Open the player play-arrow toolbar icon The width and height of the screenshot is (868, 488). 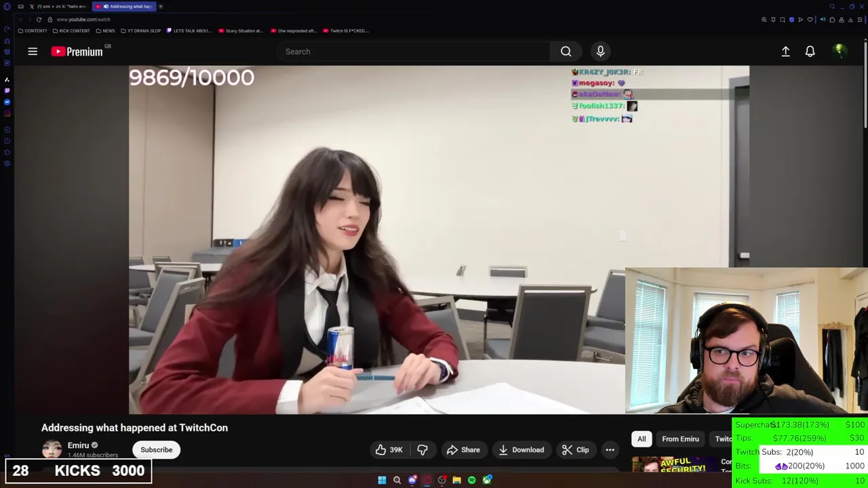point(800,20)
